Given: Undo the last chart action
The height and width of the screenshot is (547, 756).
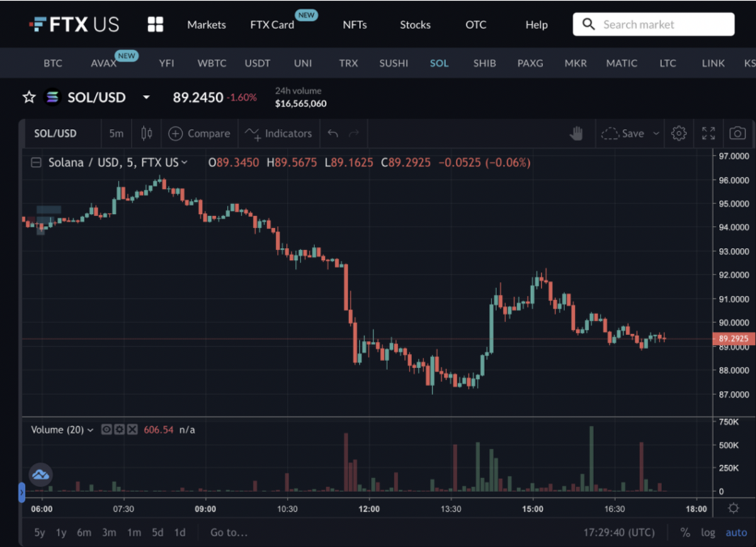Looking at the screenshot, I should pos(333,133).
